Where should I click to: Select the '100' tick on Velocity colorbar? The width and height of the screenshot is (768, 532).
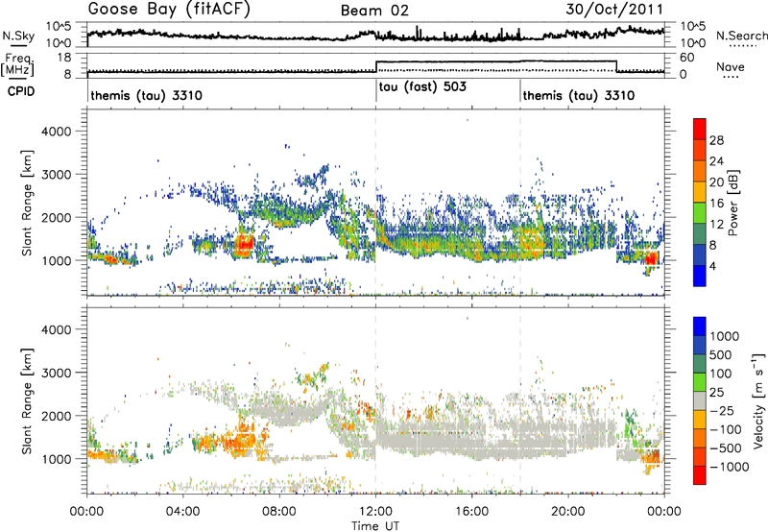[x=721, y=374]
